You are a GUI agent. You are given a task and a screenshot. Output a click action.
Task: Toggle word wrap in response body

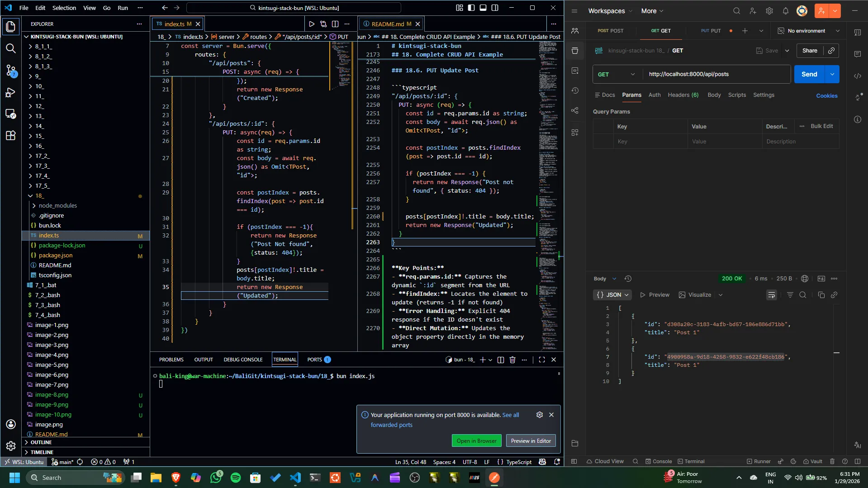tap(771, 295)
